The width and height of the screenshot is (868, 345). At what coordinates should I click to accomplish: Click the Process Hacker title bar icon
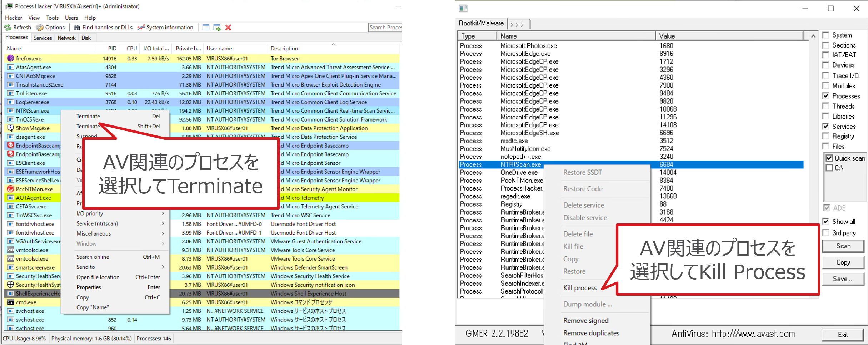point(9,6)
